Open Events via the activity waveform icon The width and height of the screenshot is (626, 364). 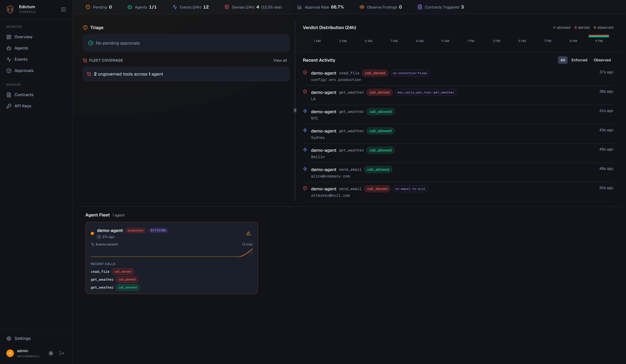coord(9,59)
